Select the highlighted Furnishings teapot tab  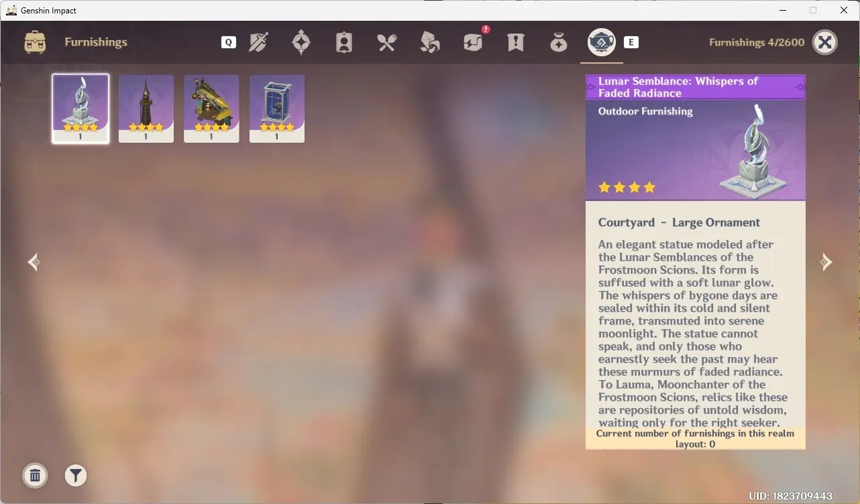602,42
